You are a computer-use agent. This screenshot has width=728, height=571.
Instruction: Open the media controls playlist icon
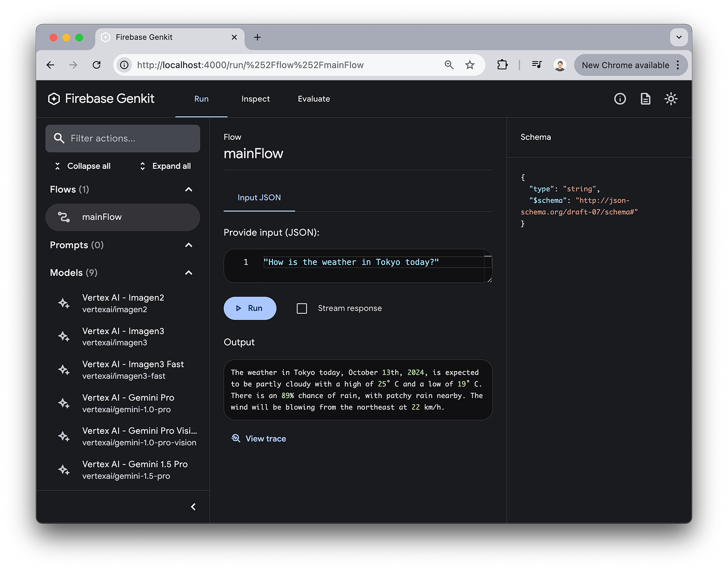537,65
